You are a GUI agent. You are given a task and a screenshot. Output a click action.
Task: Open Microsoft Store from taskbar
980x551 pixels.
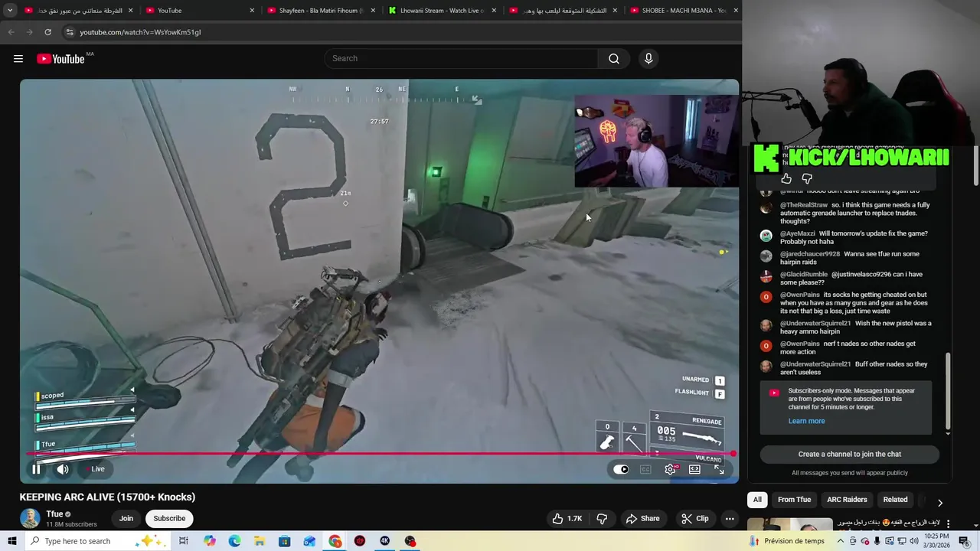285,541
